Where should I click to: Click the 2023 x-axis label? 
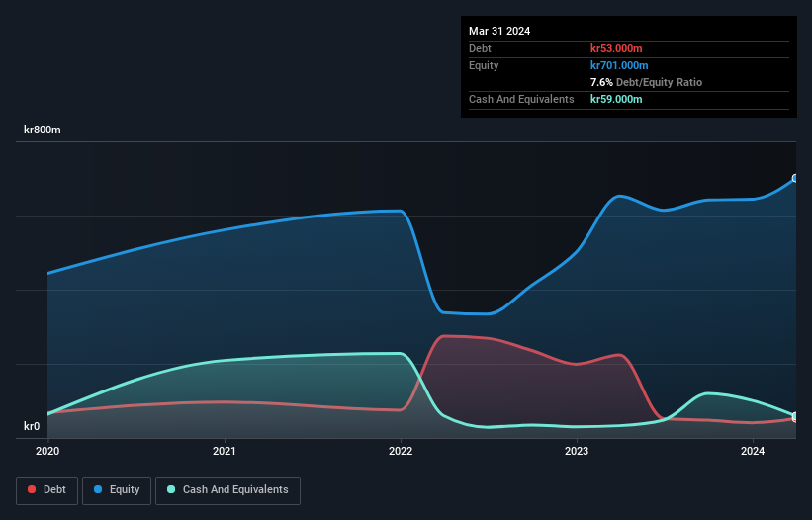(577, 451)
